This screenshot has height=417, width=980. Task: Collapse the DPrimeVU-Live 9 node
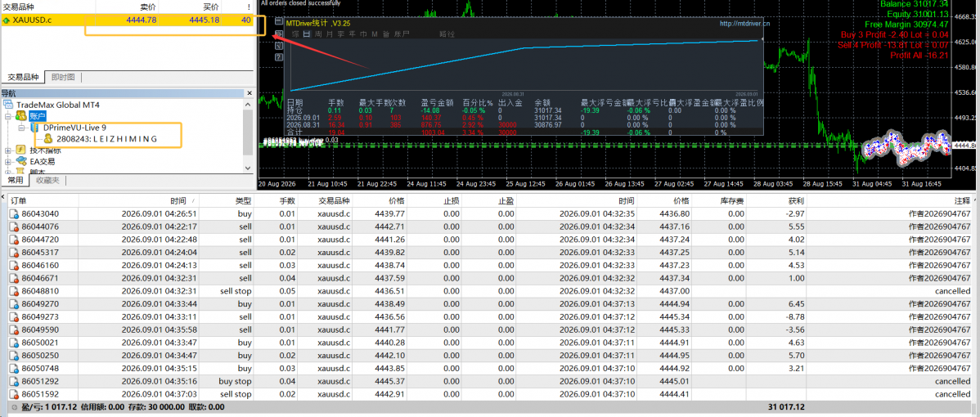pos(23,128)
